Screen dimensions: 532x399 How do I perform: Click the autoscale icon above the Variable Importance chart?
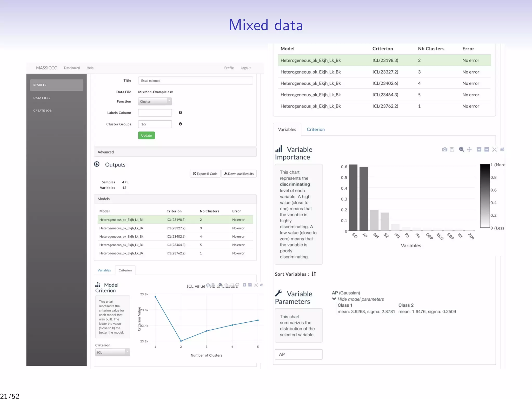click(495, 149)
